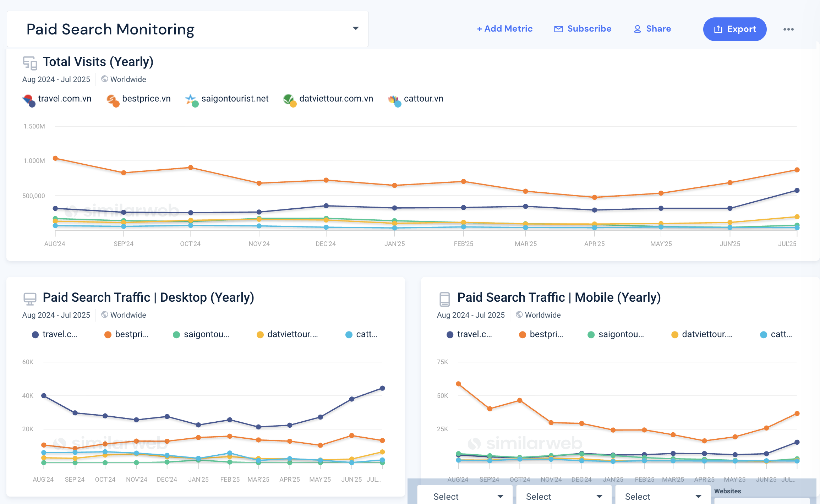Viewport: 820px width, 504px height.
Task: Click 75K axis label in Mobile chart
Action: (442, 362)
